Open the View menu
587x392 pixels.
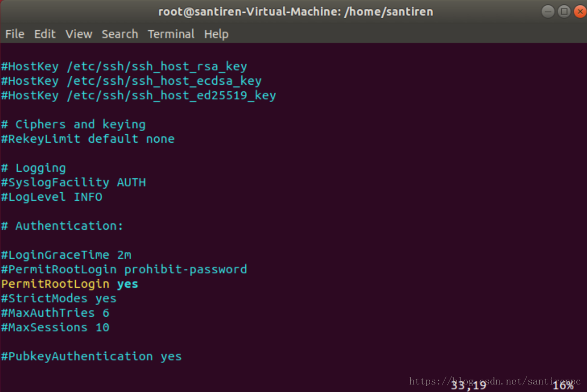78,34
